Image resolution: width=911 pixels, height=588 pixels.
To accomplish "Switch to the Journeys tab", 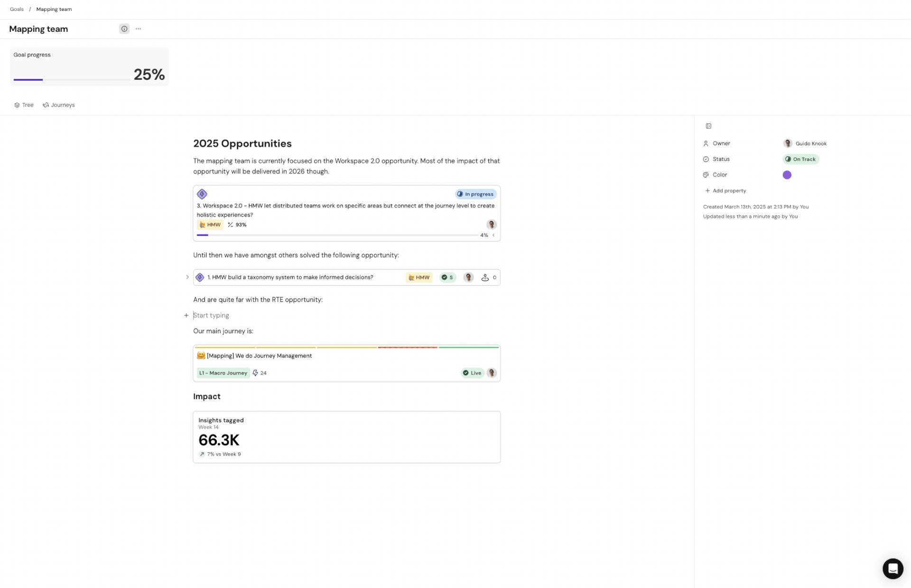I will point(59,105).
